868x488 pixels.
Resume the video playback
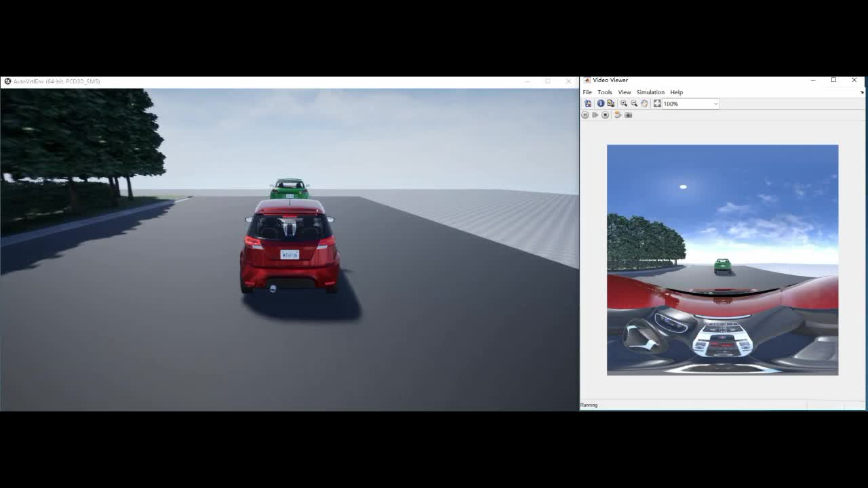595,115
